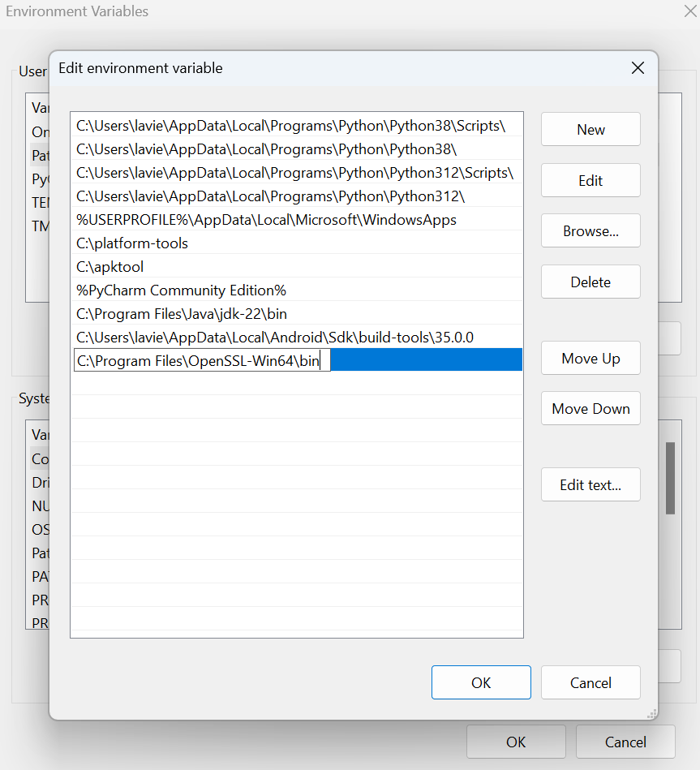Delete the selected path entry

590,282
